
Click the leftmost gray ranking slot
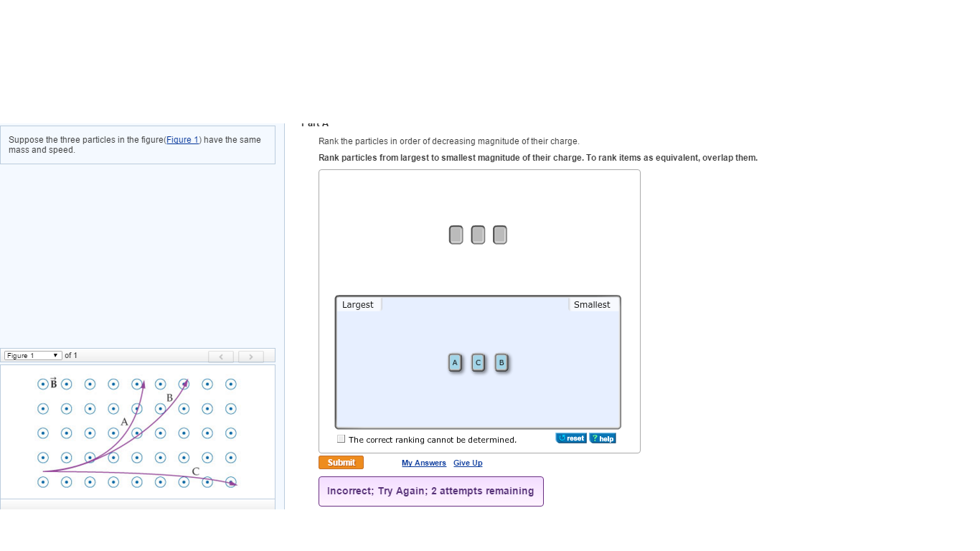tap(456, 235)
